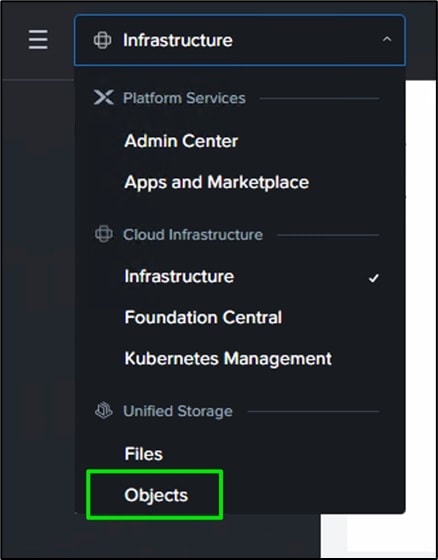Open the hamburger navigation menu

(38, 40)
